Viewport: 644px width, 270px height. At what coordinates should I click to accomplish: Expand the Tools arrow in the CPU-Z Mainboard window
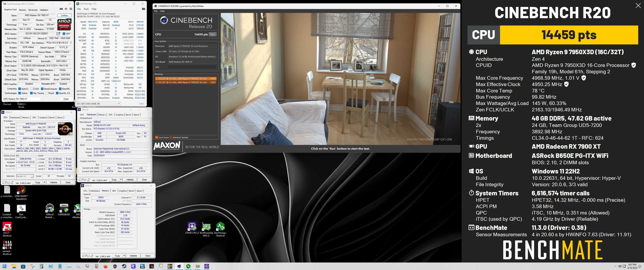[x=121, y=180]
